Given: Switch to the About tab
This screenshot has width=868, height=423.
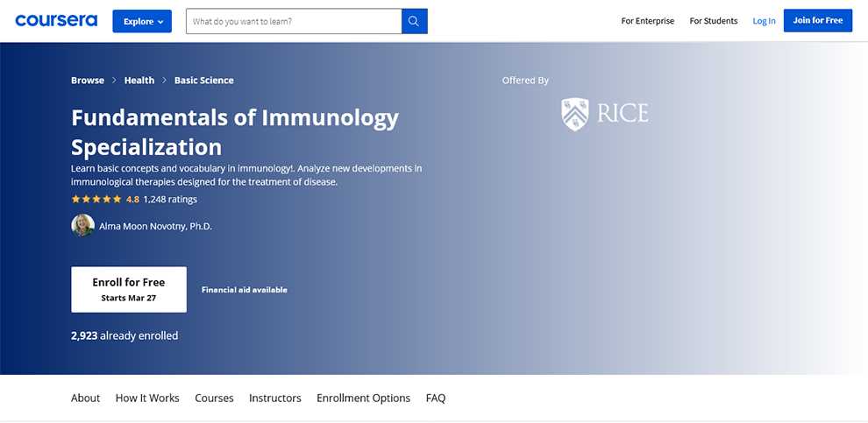Looking at the screenshot, I should point(85,398).
